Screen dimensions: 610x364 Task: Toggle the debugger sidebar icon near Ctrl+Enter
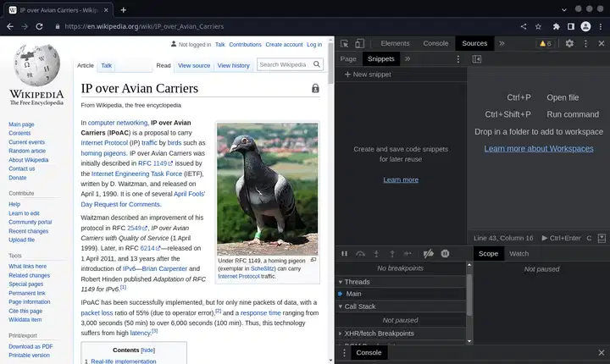pos(602,238)
